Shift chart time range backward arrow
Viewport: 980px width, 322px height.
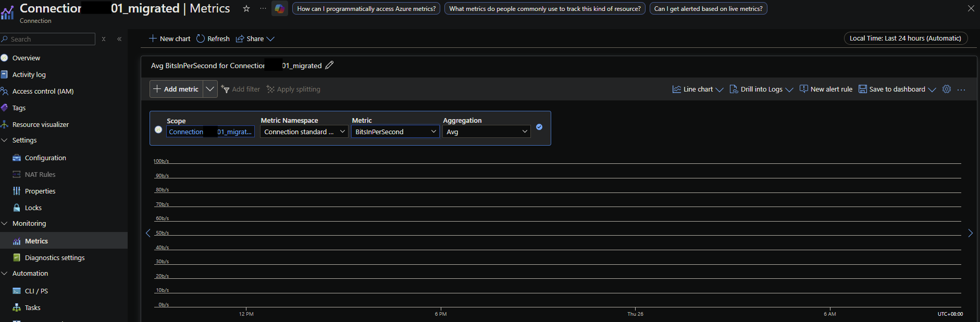pos(148,233)
